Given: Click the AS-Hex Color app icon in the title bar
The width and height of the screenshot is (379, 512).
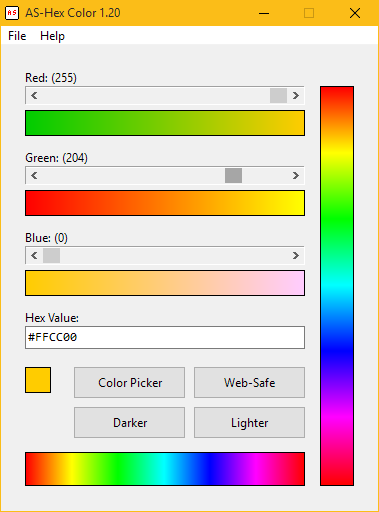Looking at the screenshot, I should click(12, 13).
